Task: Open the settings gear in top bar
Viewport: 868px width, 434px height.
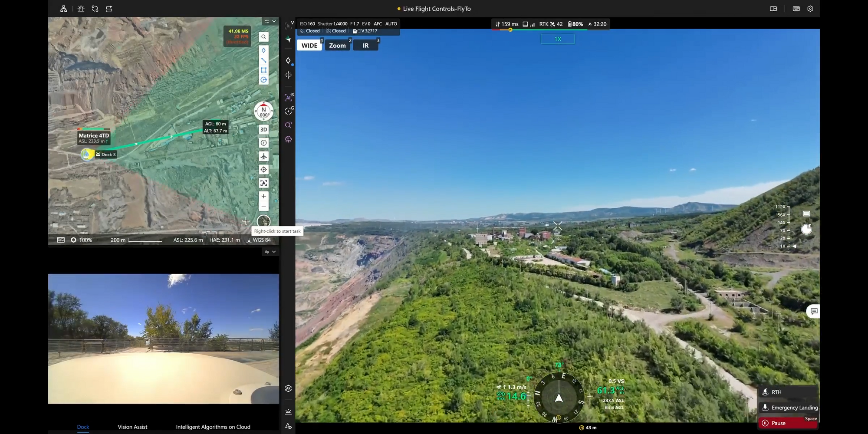Action: point(810,9)
